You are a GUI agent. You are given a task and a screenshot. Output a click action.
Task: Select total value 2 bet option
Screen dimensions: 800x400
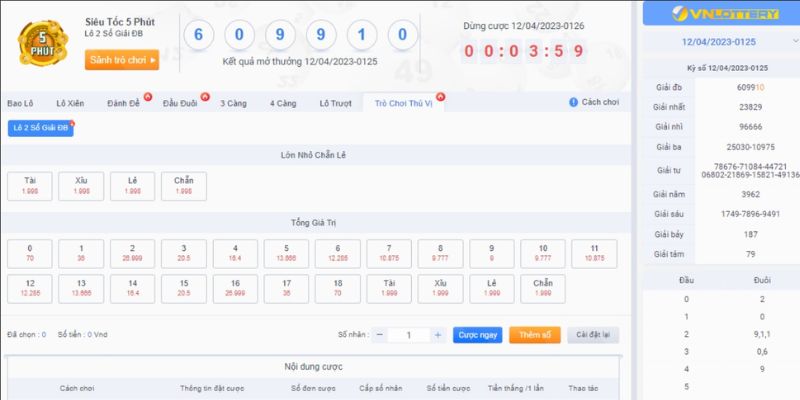point(133,254)
